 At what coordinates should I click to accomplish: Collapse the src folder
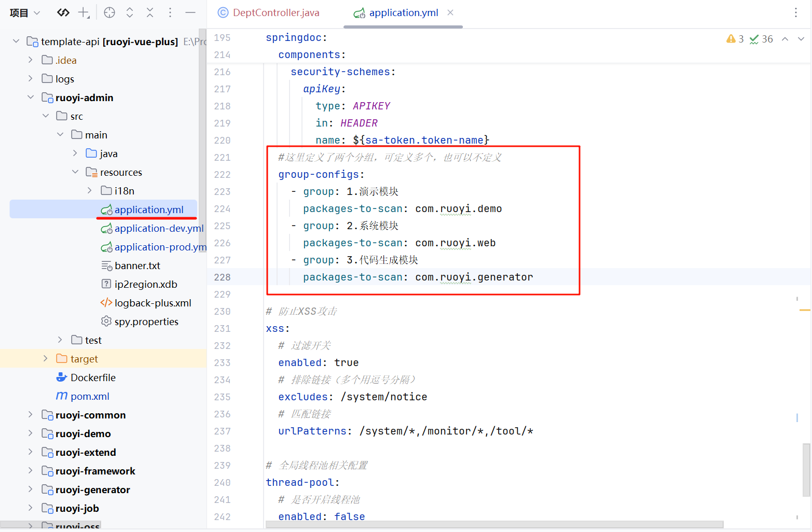pyautogui.click(x=46, y=116)
